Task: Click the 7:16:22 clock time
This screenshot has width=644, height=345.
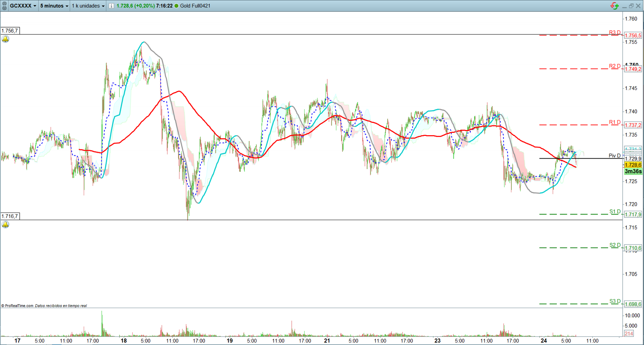Action: pos(164,6)
